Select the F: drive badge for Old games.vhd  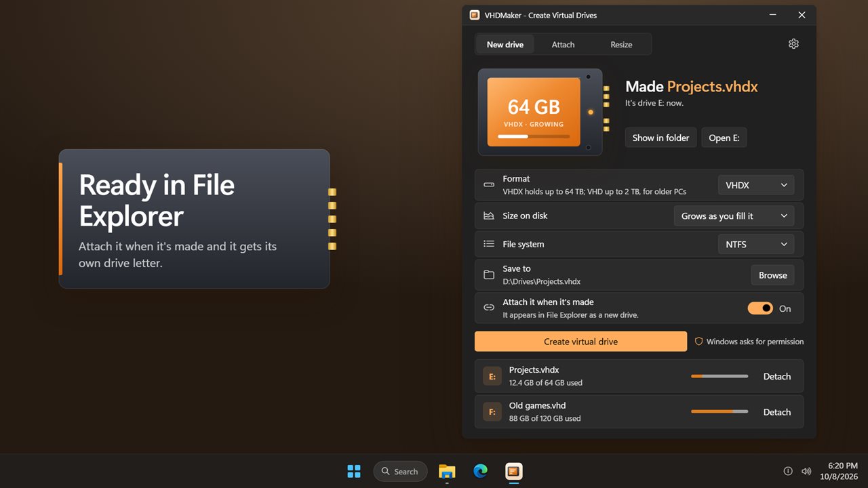[x=492, y=412]
